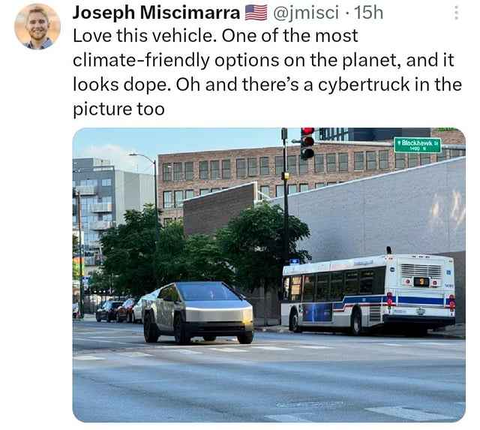Open the 15h timestamp permalink
This screenshot has width=480, height=430.
click(369, 13)
